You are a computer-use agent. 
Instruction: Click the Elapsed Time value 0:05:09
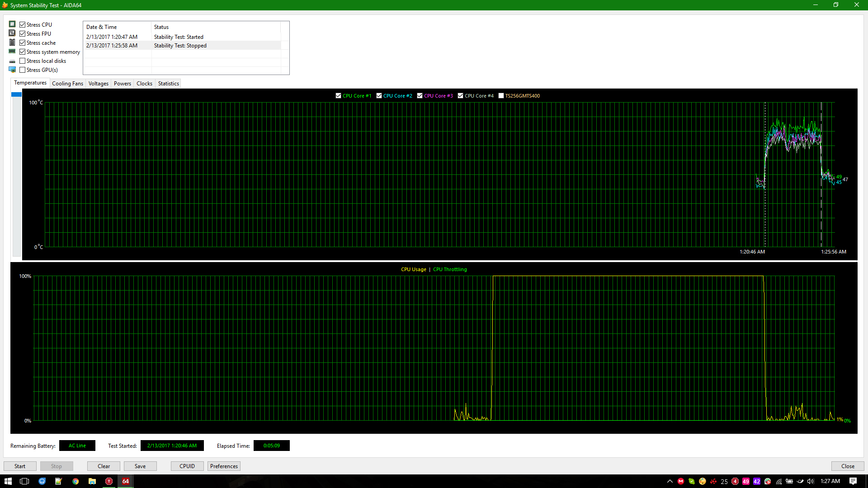[x=271, y=446]
